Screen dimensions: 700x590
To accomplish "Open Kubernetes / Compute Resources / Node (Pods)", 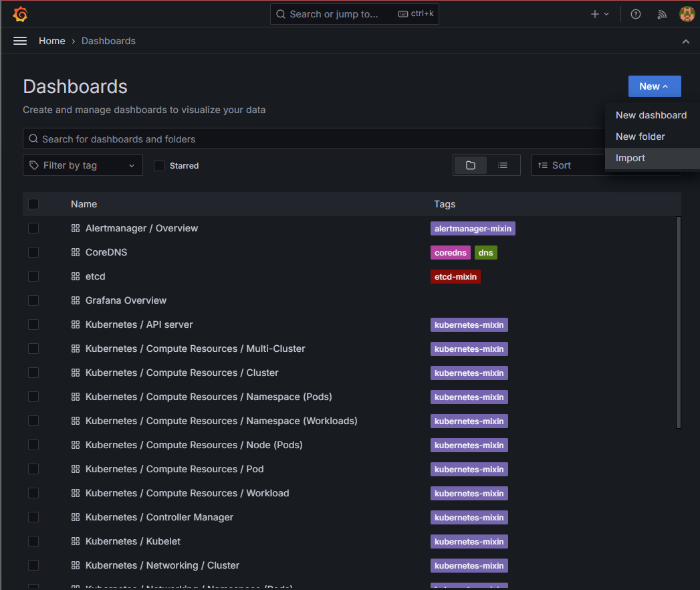I will [x=194, y=446].
